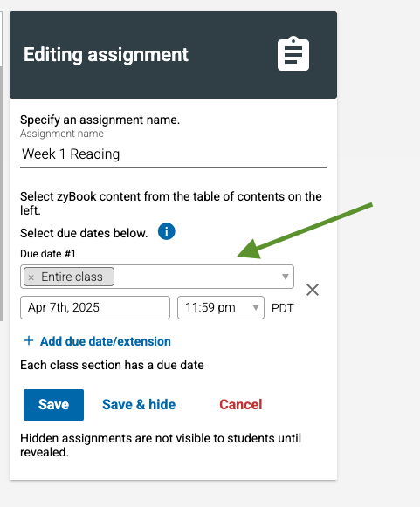Click the 'Hidden assignments are not visible' note

[161, 445]
